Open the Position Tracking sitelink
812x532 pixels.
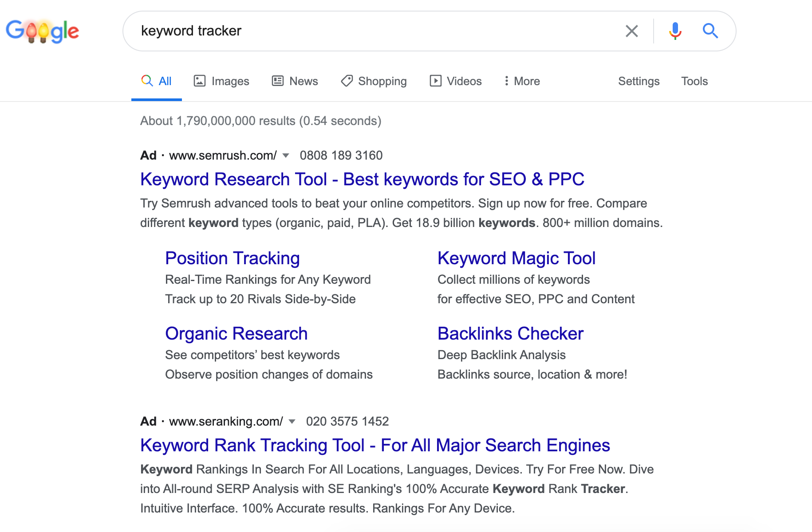coord(232,258)
